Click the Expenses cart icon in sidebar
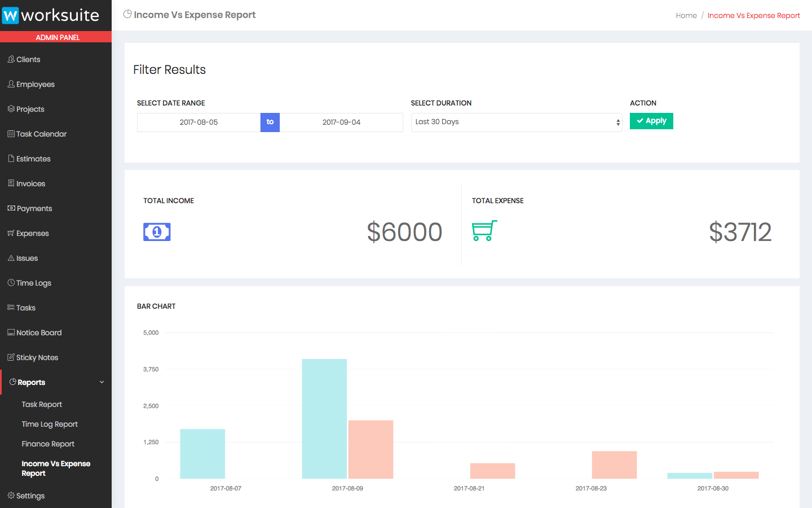The width and height of the screenshot is (812, 508). click(11, 233)
